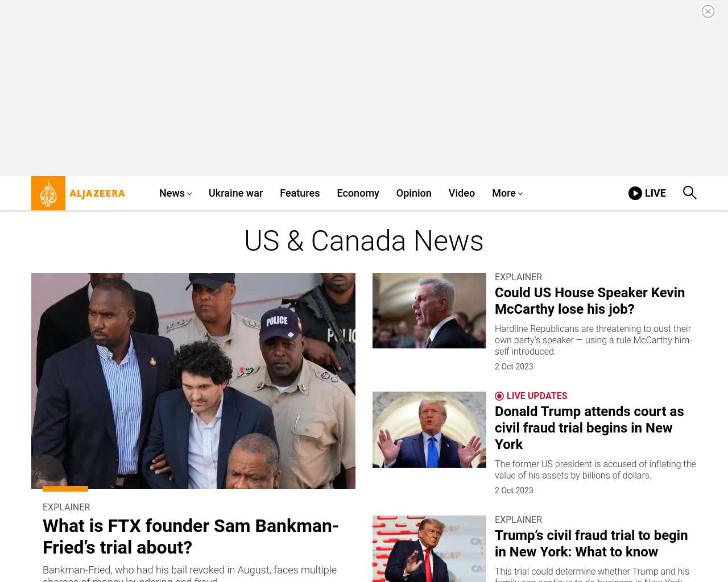Open 'Trump's civil fraud trial to begin' article
728x582 pixels.
[x=591, y=543]
